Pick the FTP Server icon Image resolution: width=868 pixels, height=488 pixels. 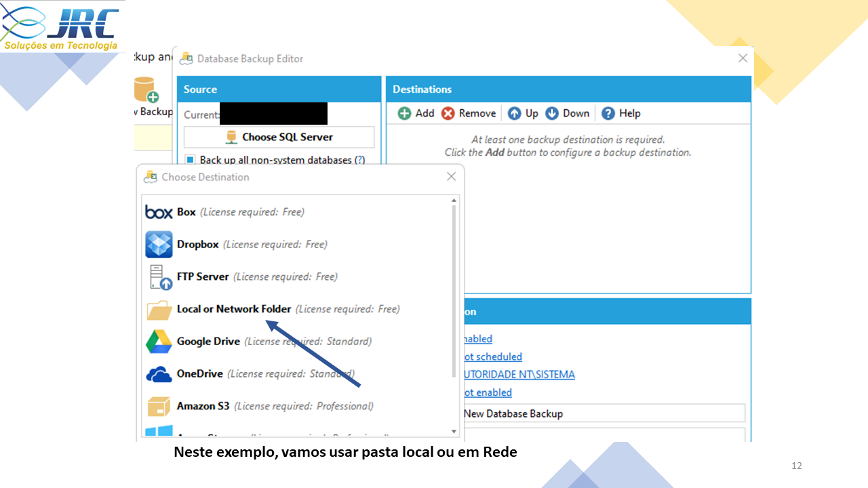pos(160,277)
